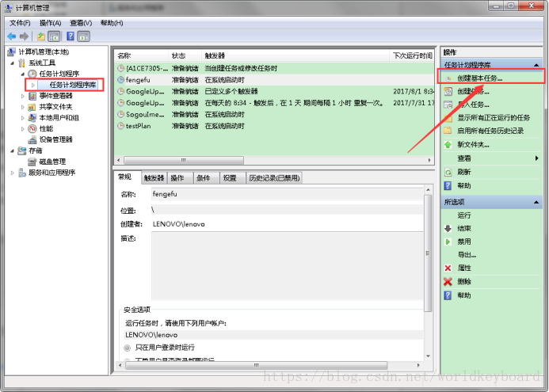Toggle the show/hide console tree toolbar icon

(x=54, y=36)
